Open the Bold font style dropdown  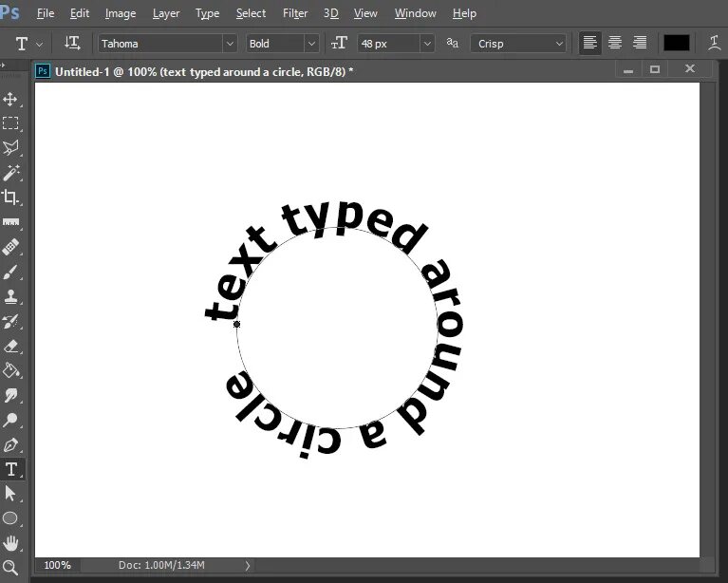pos(311,44)
